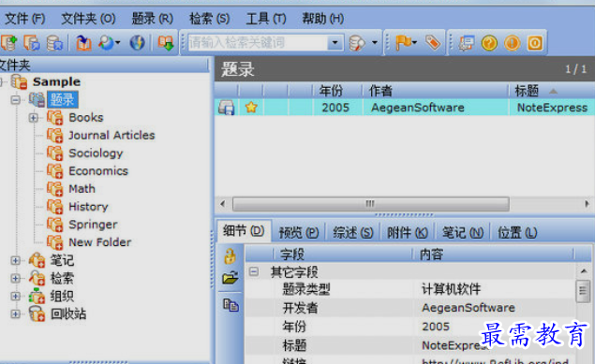Click the orange exclamation info icon
The width and height of the screenshot is (595, 364).
(513, 43)
